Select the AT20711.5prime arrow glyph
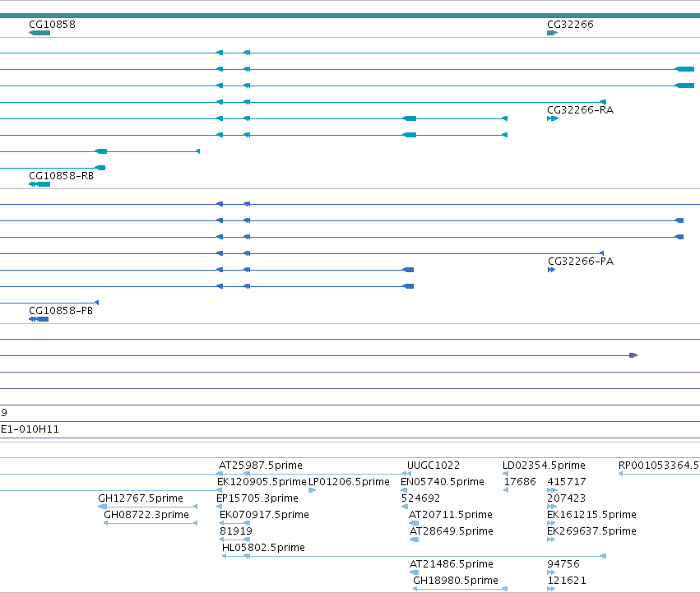 click(x=414, y=523)
